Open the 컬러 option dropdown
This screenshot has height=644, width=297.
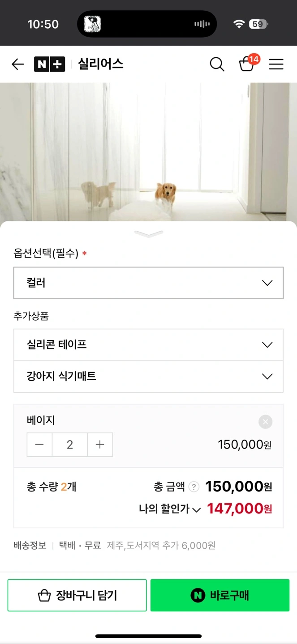148,283
